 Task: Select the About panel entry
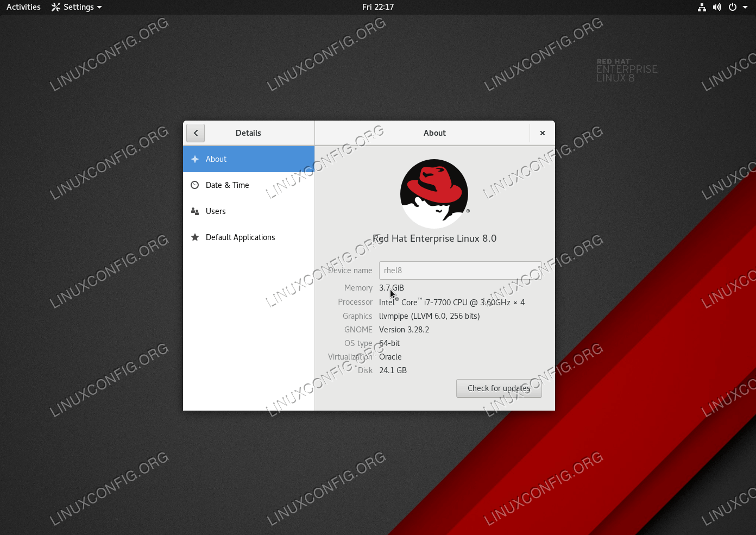(249, 159)
